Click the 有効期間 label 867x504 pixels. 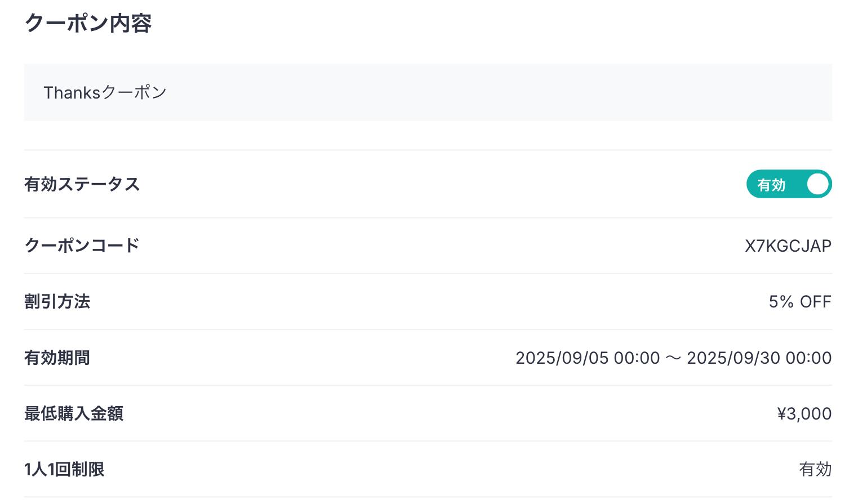point(57,358)
